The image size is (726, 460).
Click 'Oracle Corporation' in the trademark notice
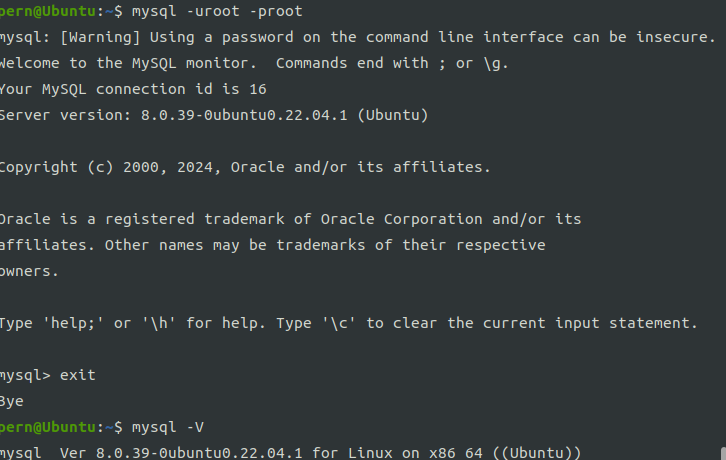coord(401,219)
